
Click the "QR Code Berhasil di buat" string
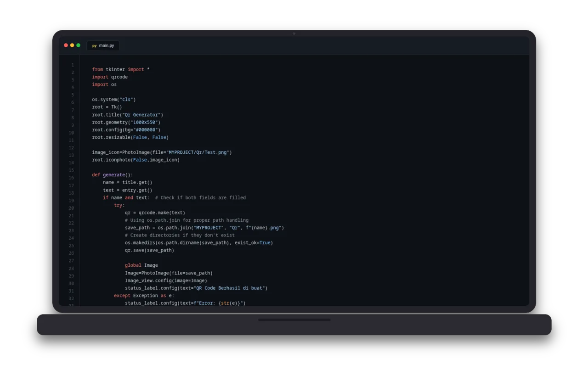pyautogui.click(x=229, y=288)
